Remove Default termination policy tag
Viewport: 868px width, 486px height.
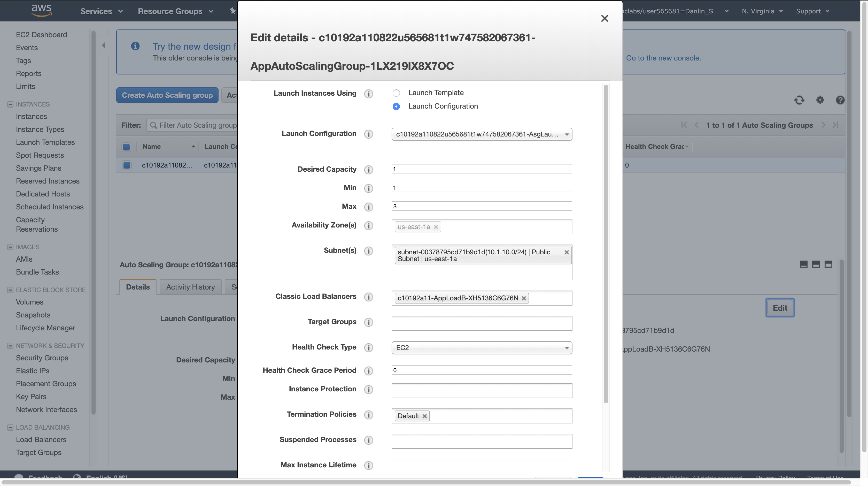click(x=424, y=416)
